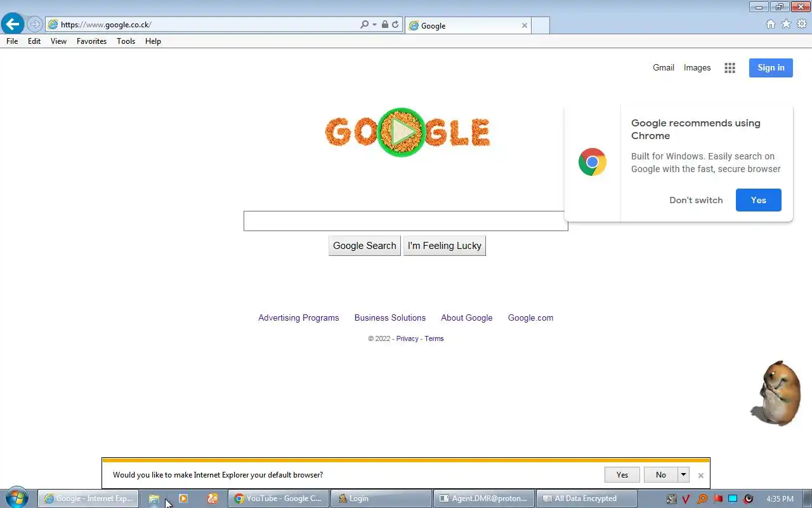812x508 pixels.
Task: Click the blue Sign in button
Action: coord(771,68)
